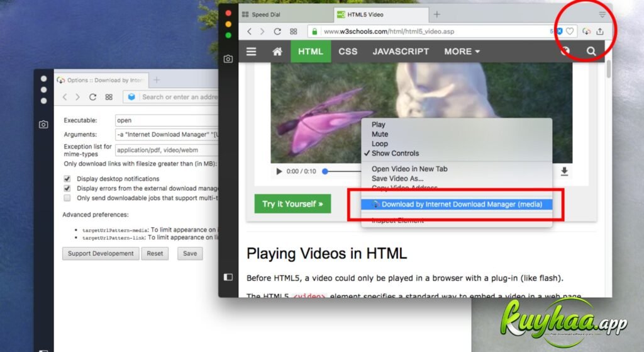Click the page vertical scrollbar

point(608,69)
